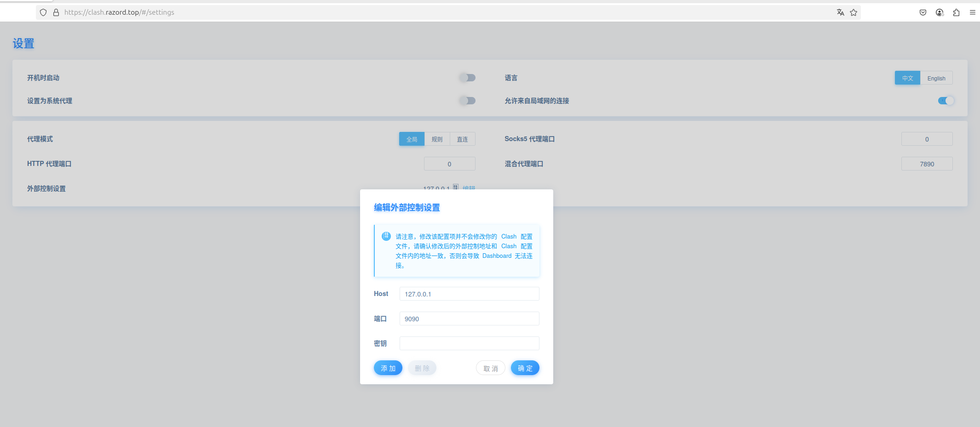Open the extensions puzzle icon
Image resolution: width=980 pixels, height=427 pixels.
(956, 12)
